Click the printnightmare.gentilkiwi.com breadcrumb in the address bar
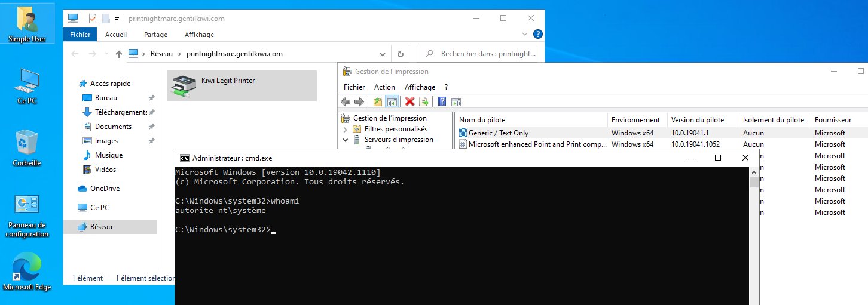Viewport: 868px width, 305px height. point(234,54)
